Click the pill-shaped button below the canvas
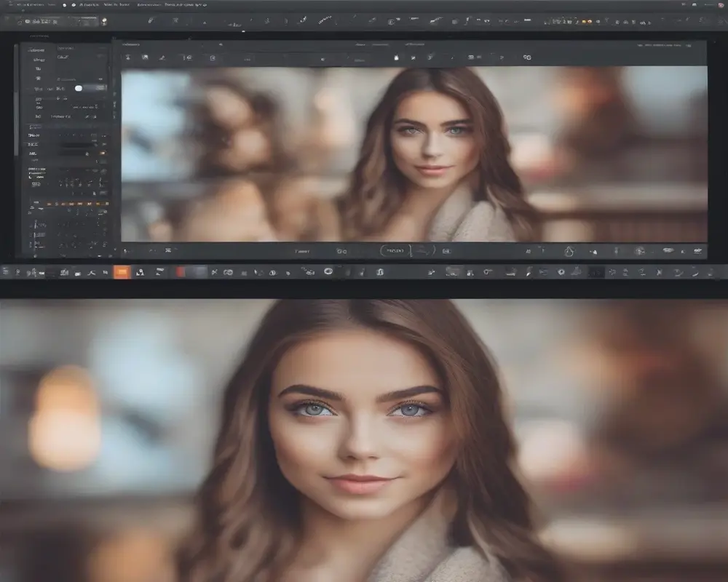The image size is (728, 582). pos(395,250)
